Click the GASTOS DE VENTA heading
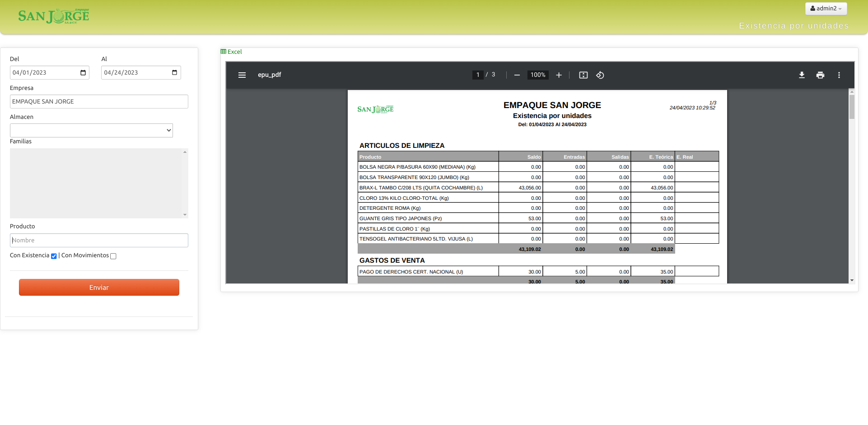The height and width of the screenshot is (425, 868). click(392, 260)
